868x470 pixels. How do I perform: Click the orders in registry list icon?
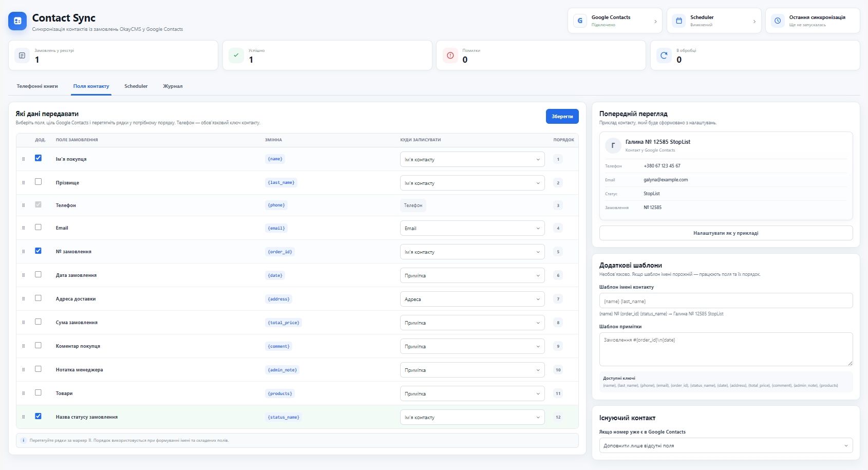point(22,55)
